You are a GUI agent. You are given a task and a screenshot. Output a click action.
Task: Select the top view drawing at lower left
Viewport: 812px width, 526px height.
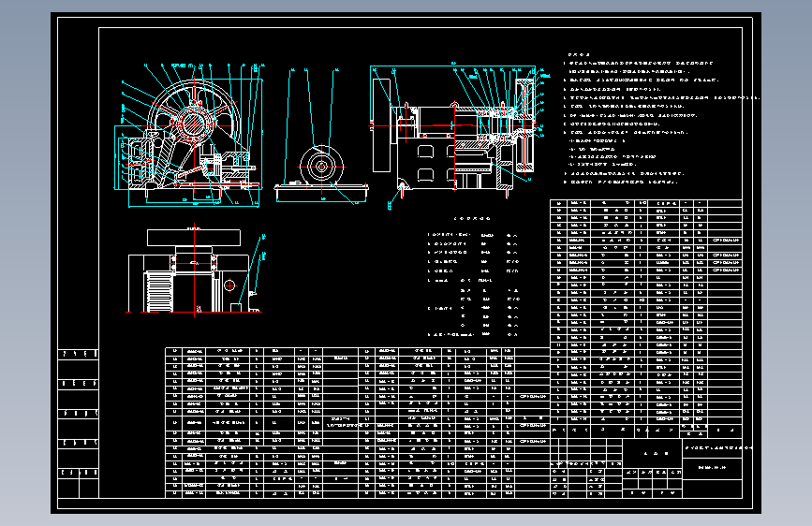196,271
